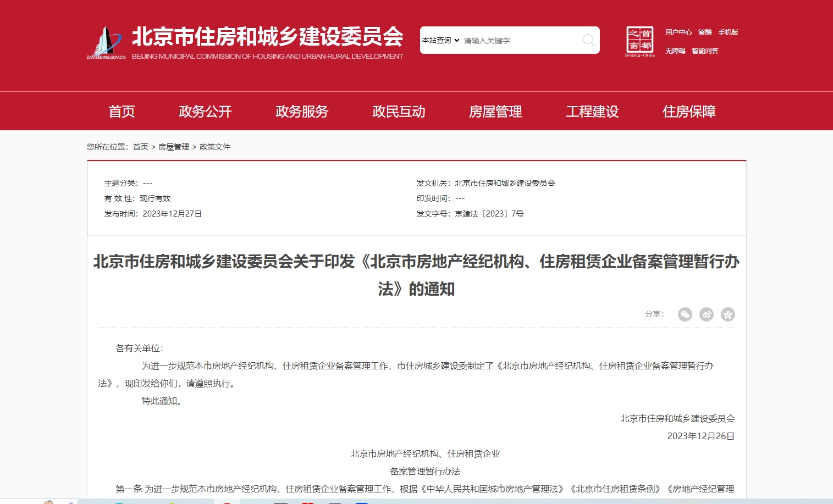Open the 首页 navigation menu item
This screenshot has height=504, width=833.
122,112
